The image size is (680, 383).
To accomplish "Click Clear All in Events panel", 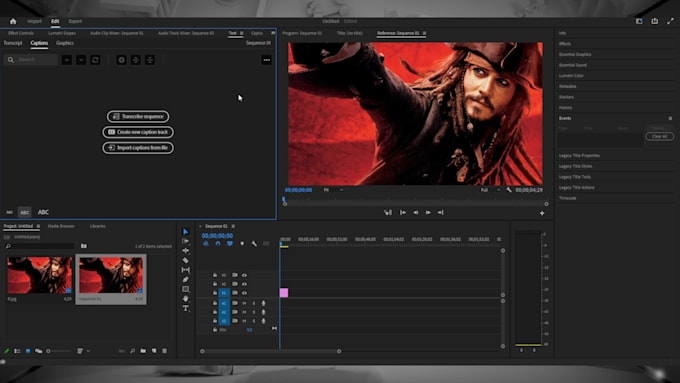I will 660,136.
